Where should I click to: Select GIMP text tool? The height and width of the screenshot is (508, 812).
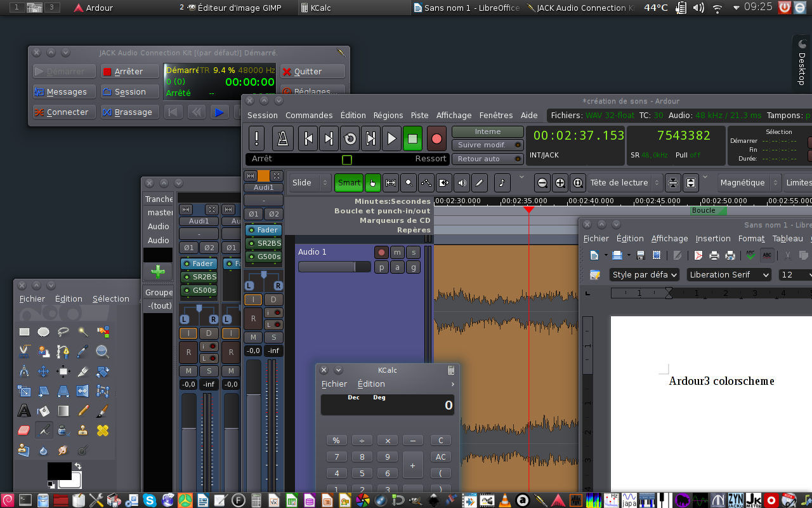(24, 411)
